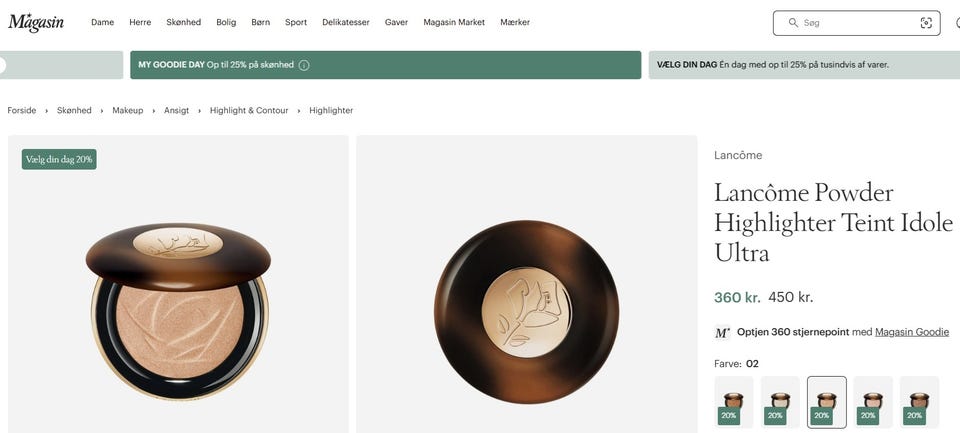Screen dimensions: 960x433
Task: Click the Lancôme brand link
Action: tap(738, 155)
